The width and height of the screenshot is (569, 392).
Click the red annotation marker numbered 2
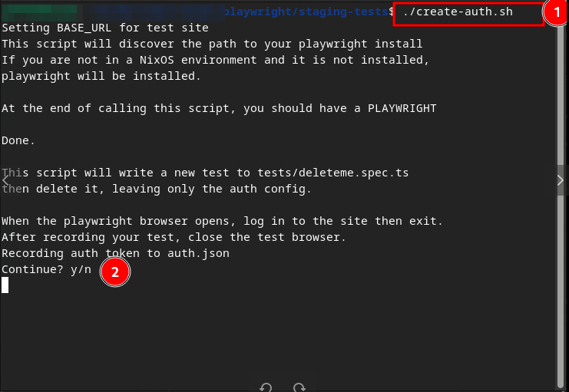pos(114,272)
